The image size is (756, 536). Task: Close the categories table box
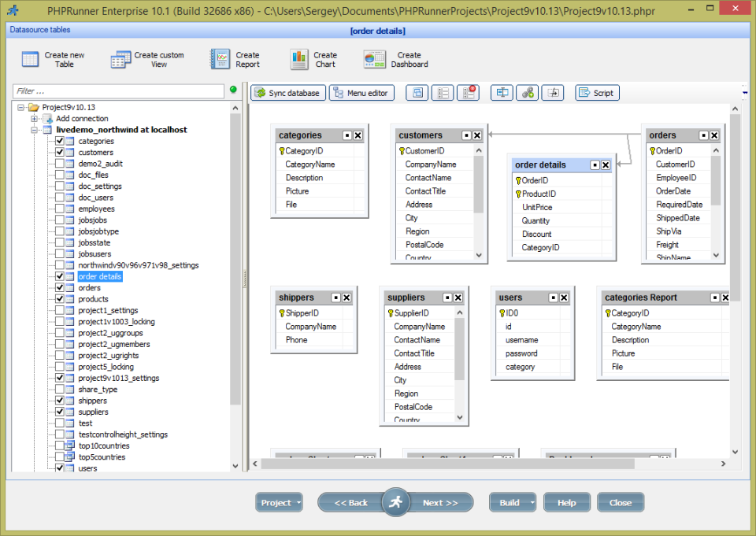[x=358, y=135]
